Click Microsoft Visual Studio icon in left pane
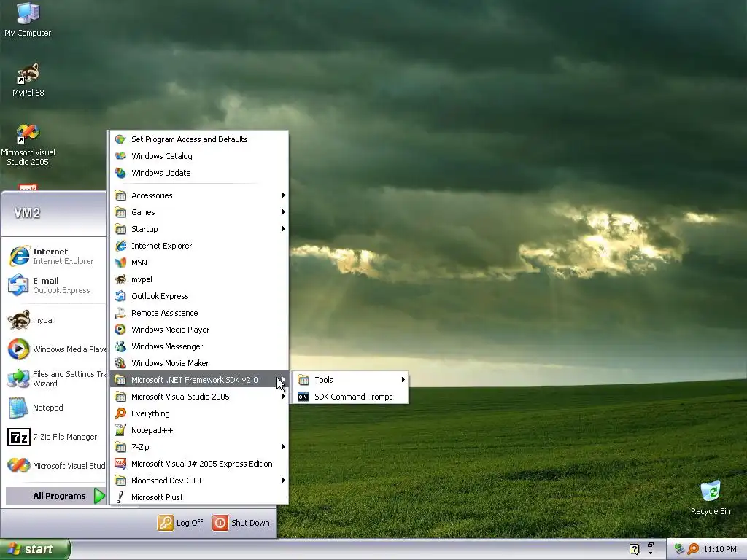The image size is (747, 560). pos(18,466)
